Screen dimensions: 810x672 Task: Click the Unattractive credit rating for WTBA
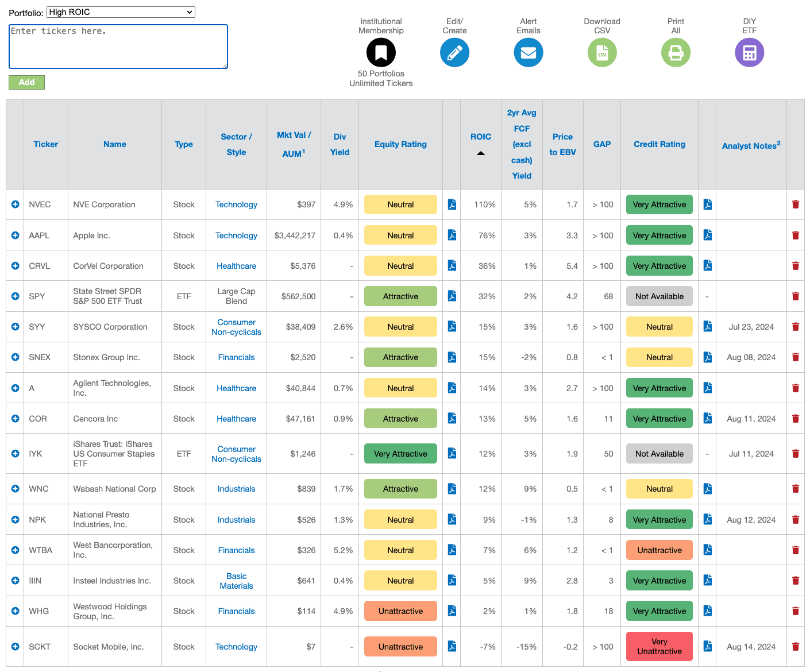[659, 550]
